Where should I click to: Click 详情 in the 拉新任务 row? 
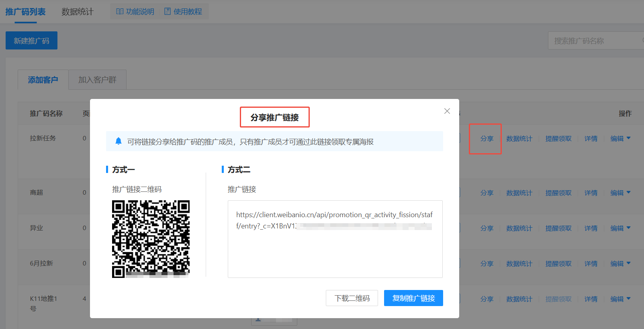[x=591, y=138]
